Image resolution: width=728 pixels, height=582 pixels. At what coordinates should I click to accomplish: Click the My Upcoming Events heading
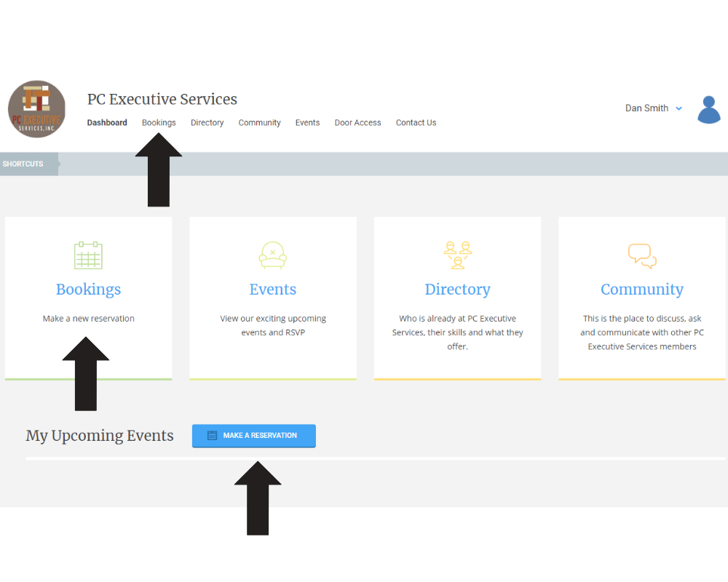(100, 435)
